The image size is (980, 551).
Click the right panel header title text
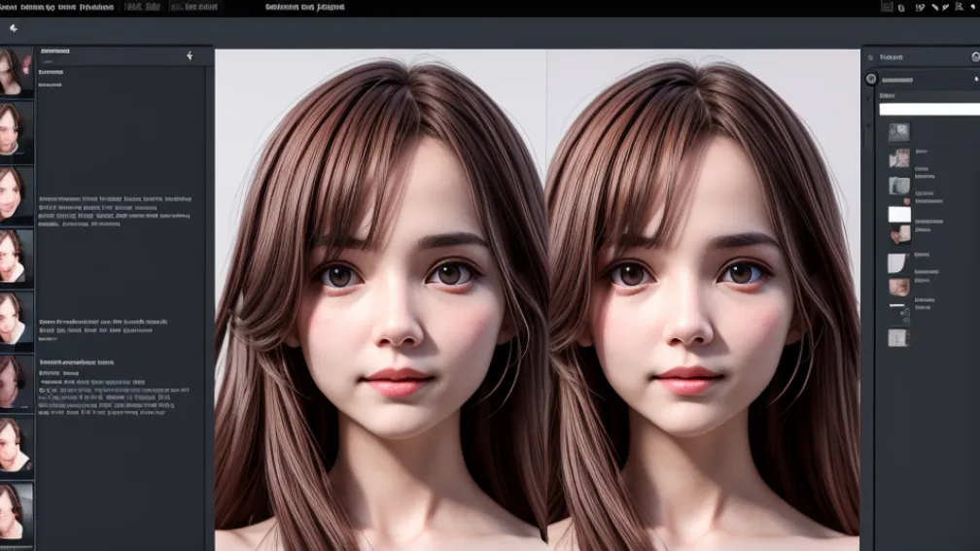(892, 56)
